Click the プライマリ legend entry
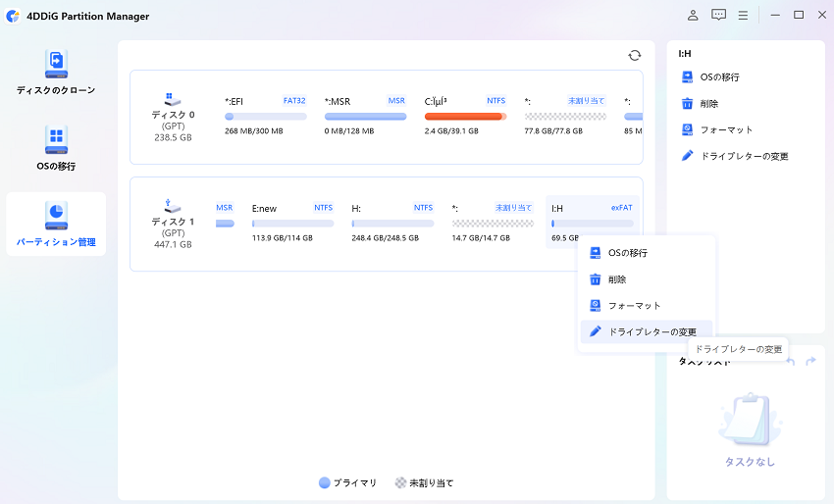The width and height of the screenshot is (834, 504). (x=347, y=482)
